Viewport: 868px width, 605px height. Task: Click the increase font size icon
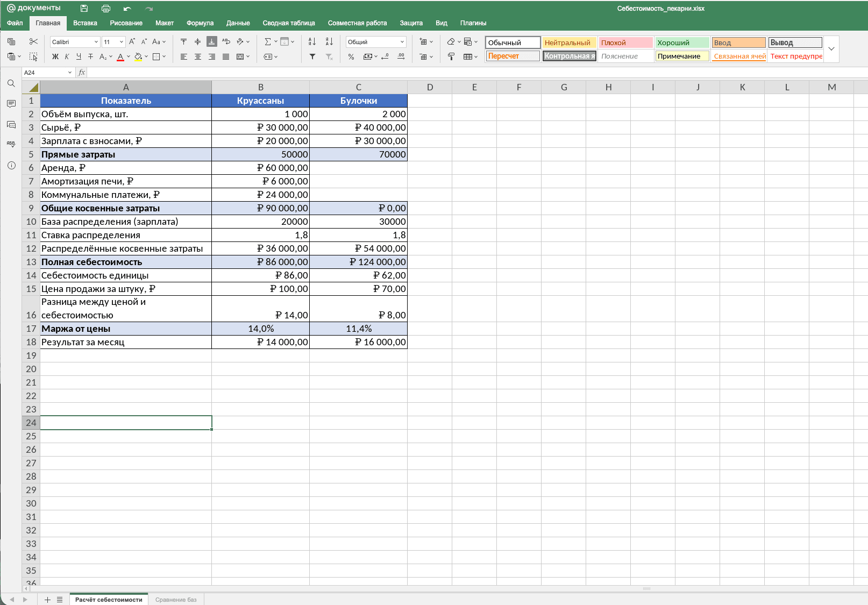point(132,41)
